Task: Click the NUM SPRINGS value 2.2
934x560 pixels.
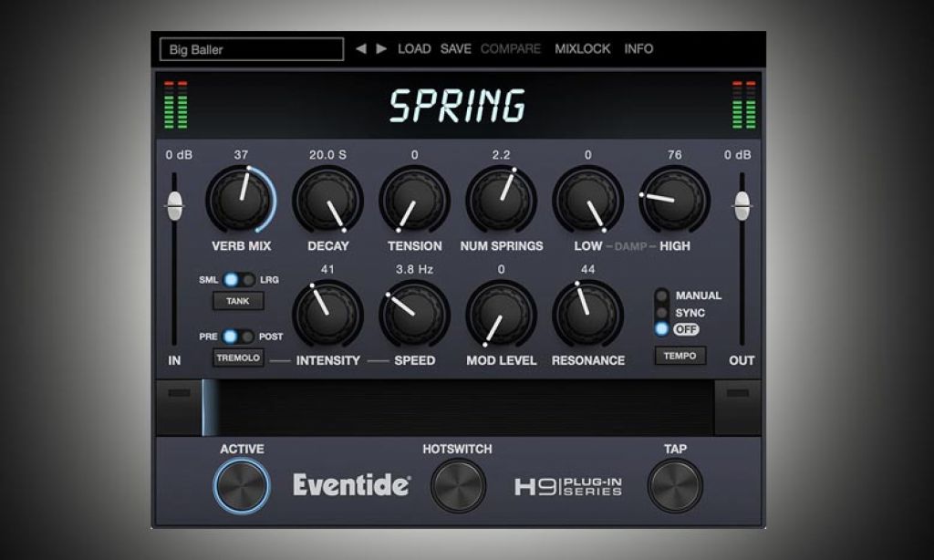Action: coord(501,155)
